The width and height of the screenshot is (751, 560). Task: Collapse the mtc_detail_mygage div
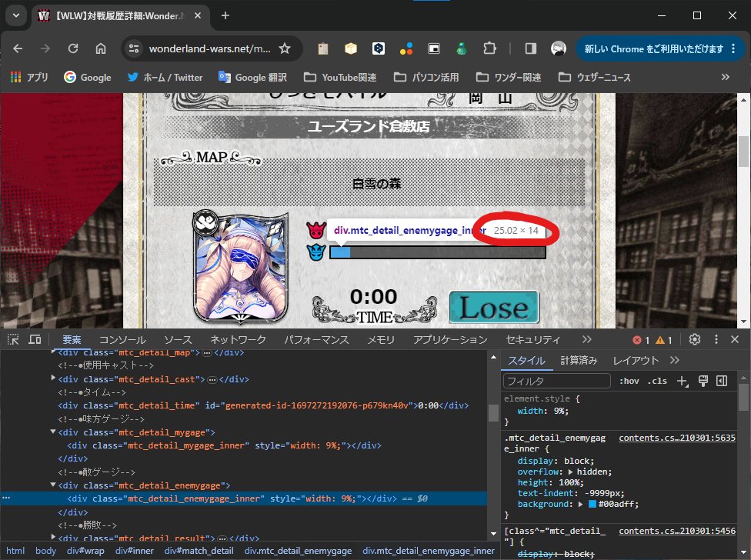coord(53,432)
